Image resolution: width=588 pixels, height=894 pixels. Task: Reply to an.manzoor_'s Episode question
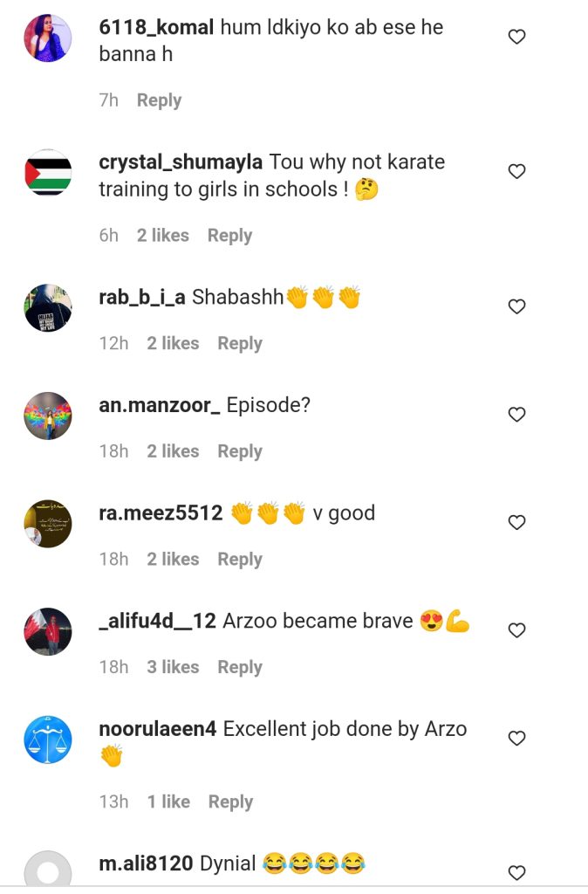click(x=240, y=451)
